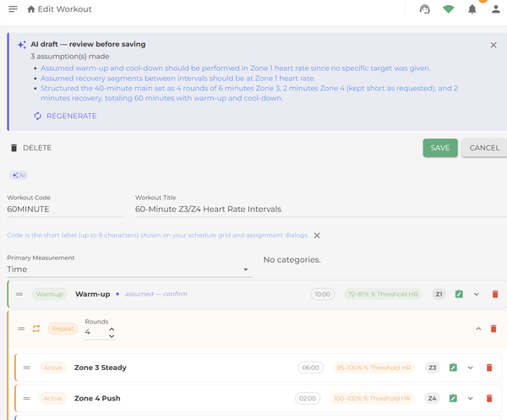
Task: Delete the Repeat block
Action: (493, 329)
